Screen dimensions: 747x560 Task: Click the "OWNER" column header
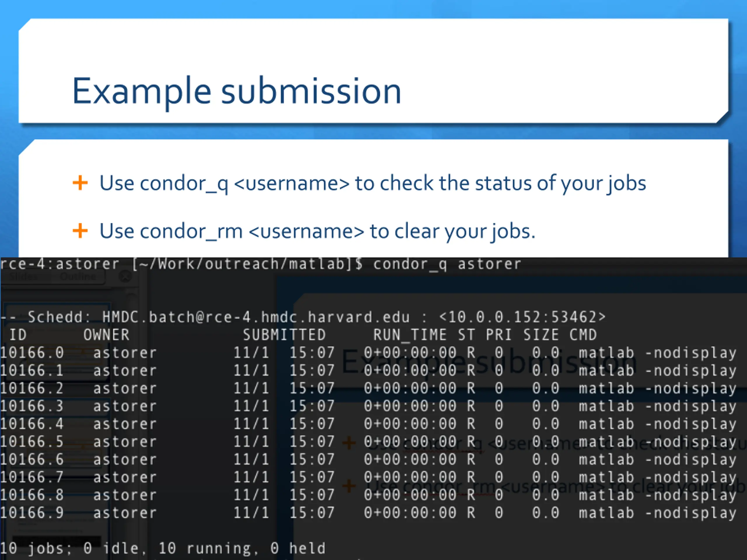[x=107, y=335]
